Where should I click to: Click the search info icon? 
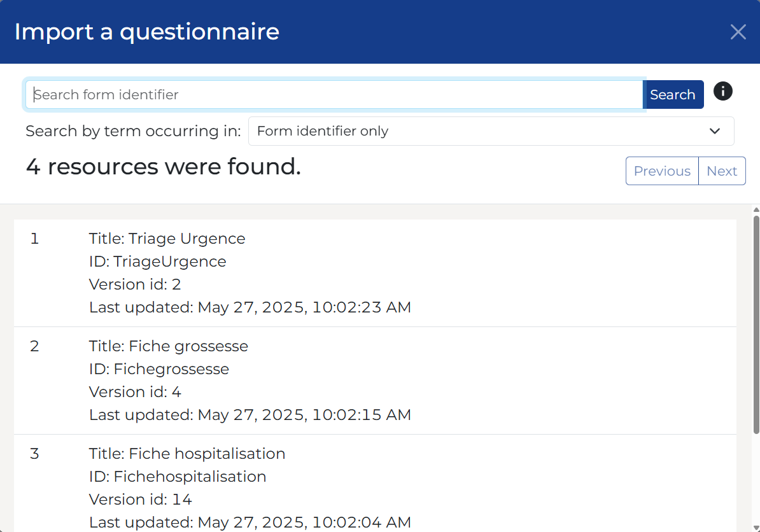click(722, 91)
